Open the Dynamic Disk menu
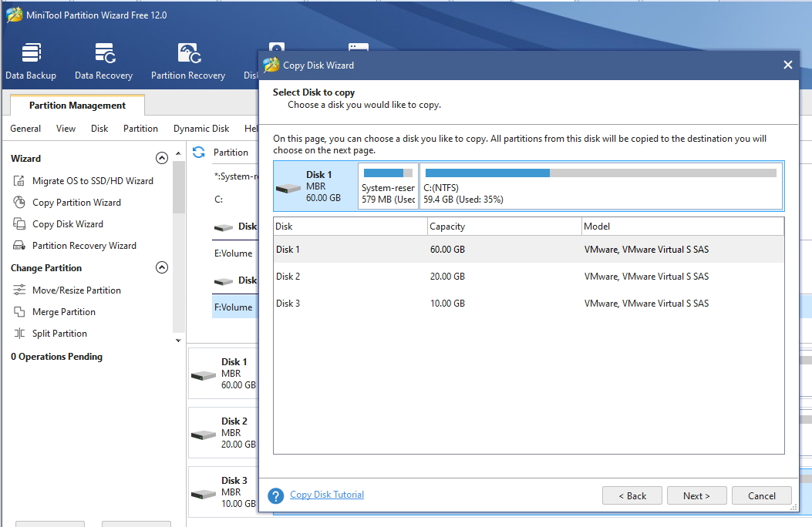 coord(201,128)
